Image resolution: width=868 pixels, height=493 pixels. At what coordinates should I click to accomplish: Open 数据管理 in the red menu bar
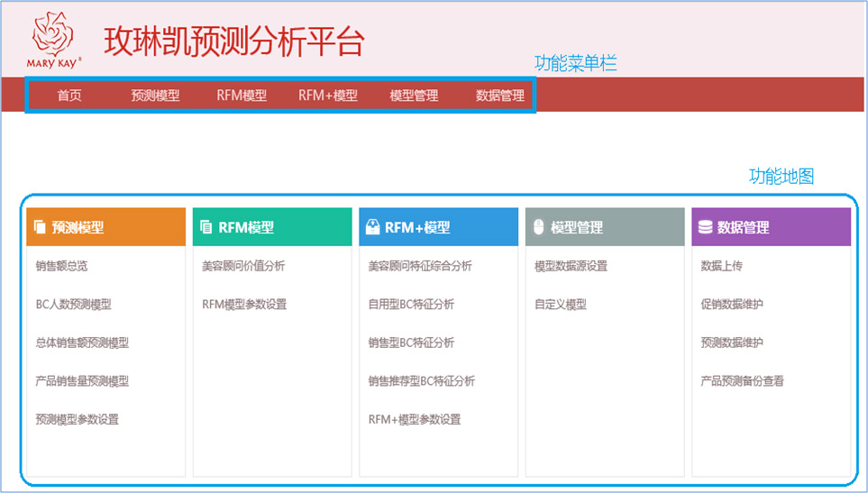(x=500, y=96)
